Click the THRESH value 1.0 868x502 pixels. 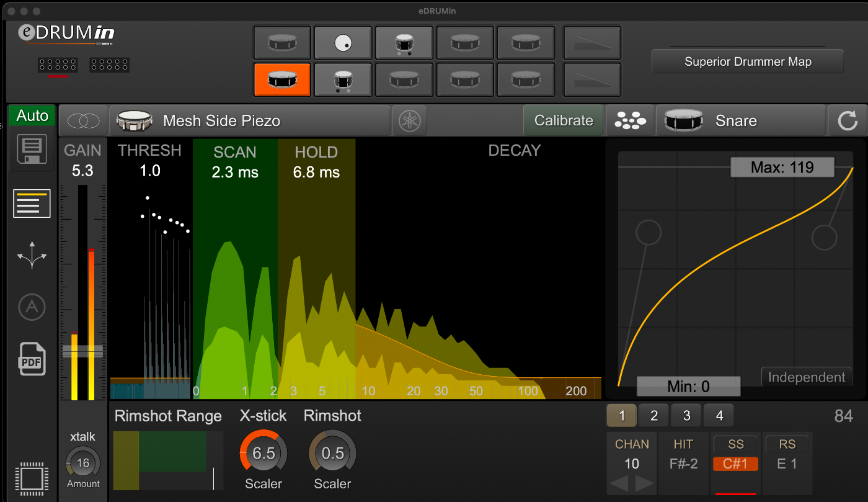[150, 171]
